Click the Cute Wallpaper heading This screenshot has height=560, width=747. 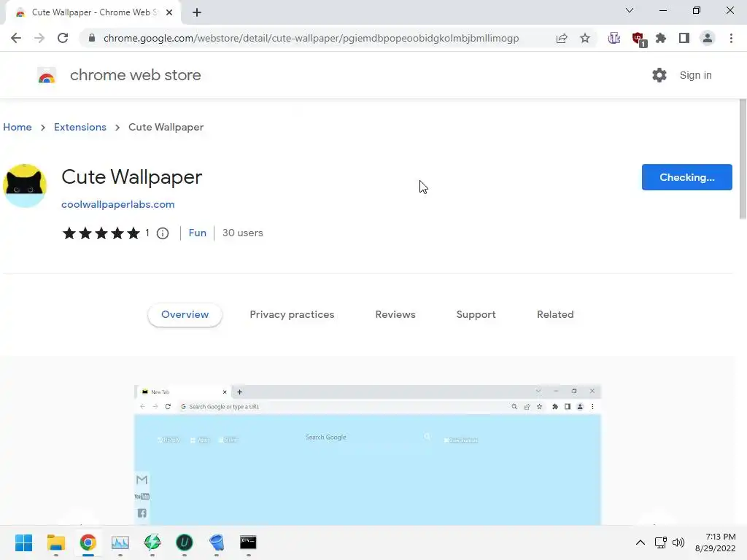pyautogui.click(x=131, y=177)
